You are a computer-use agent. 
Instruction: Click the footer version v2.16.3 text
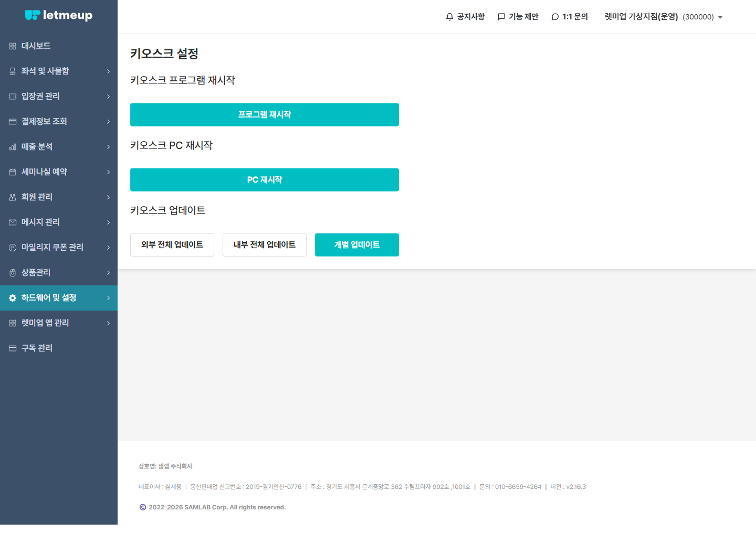pos(576,487)
